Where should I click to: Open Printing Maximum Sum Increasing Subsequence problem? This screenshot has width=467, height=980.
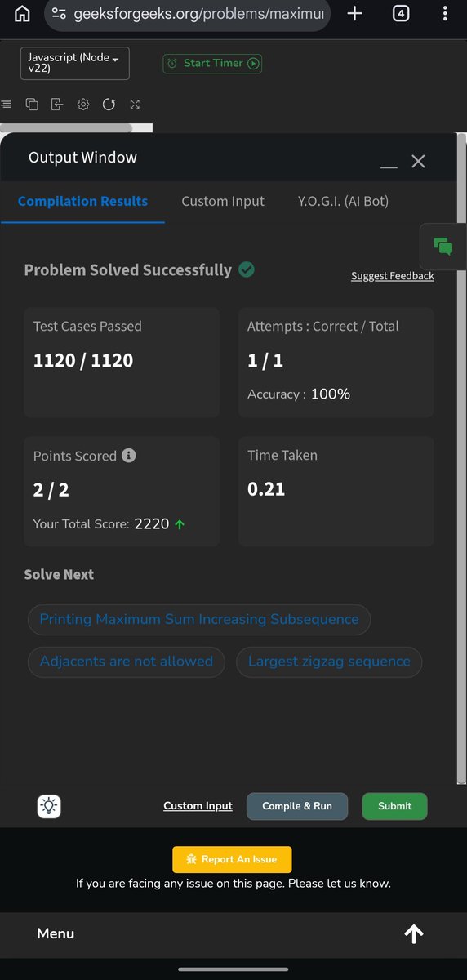coord(199,619)
